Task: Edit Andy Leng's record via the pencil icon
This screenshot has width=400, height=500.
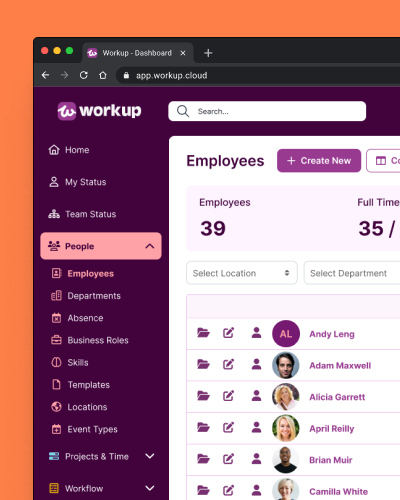Action: (x=228, y=333)
